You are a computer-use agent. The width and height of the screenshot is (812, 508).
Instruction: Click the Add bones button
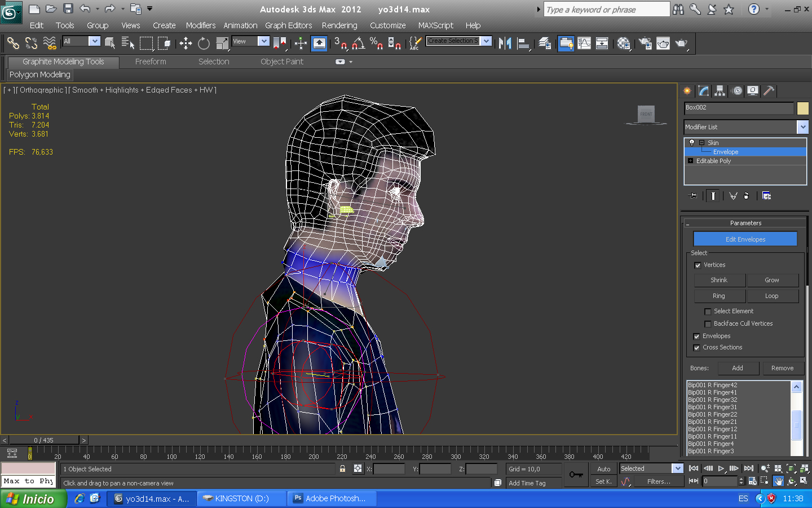tap(738, 368)
